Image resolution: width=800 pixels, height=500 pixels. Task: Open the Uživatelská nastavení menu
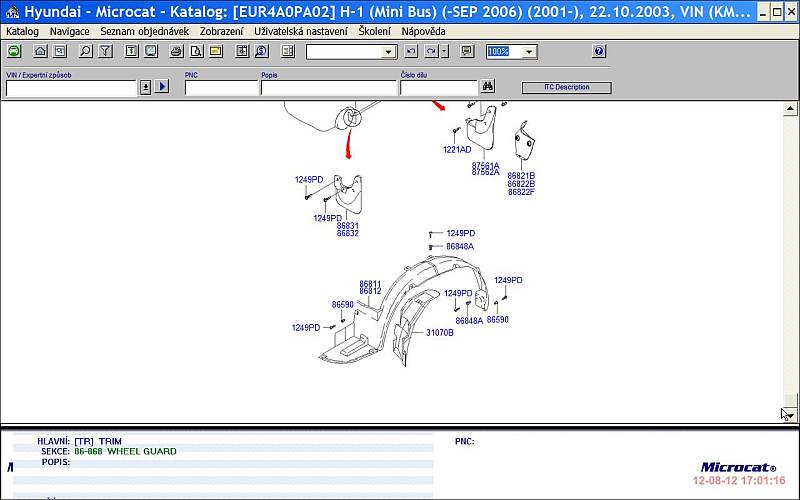[x=301, y=31]
